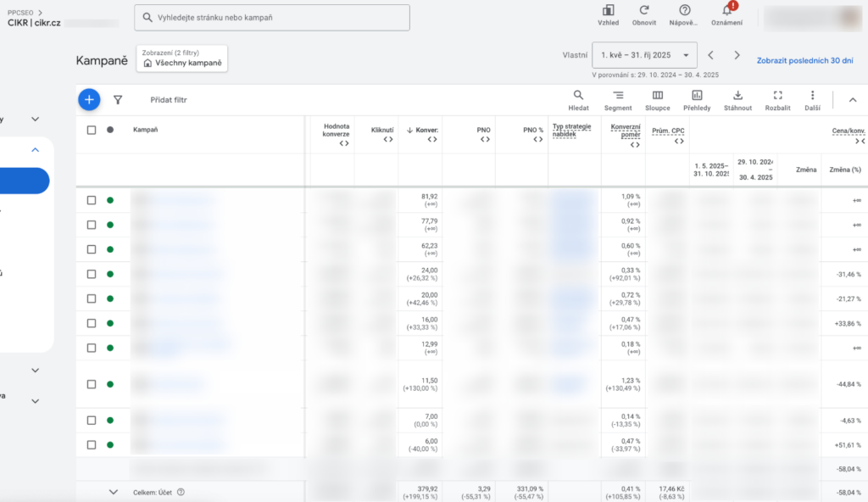Open the date range dropdown 1. kvě – 31. říj 2025
868x502 pixels.
[x=644, y=55]
